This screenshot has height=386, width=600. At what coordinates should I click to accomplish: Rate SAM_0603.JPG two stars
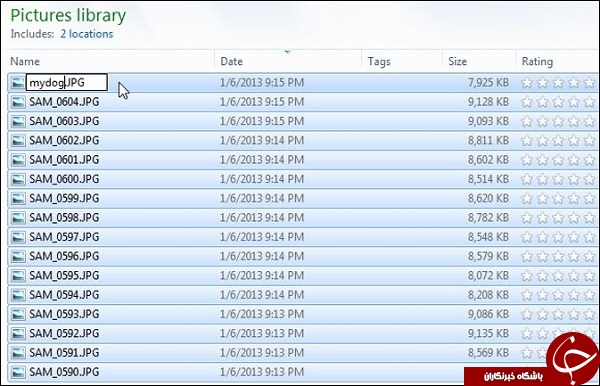coord(543,121)
